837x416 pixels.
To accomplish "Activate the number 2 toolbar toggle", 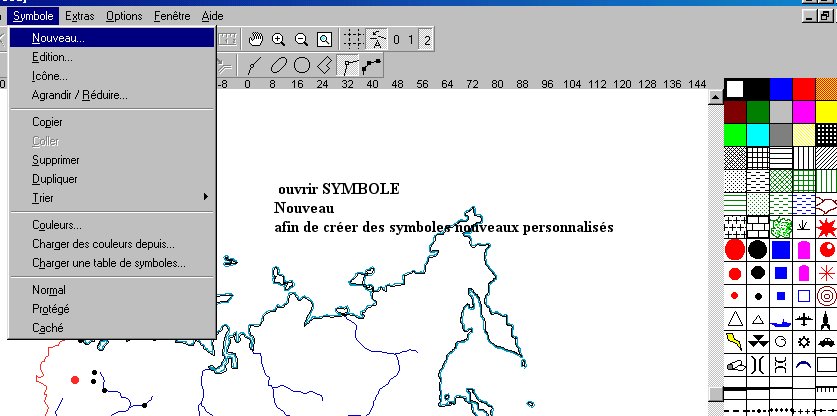I will pos(427,40).
